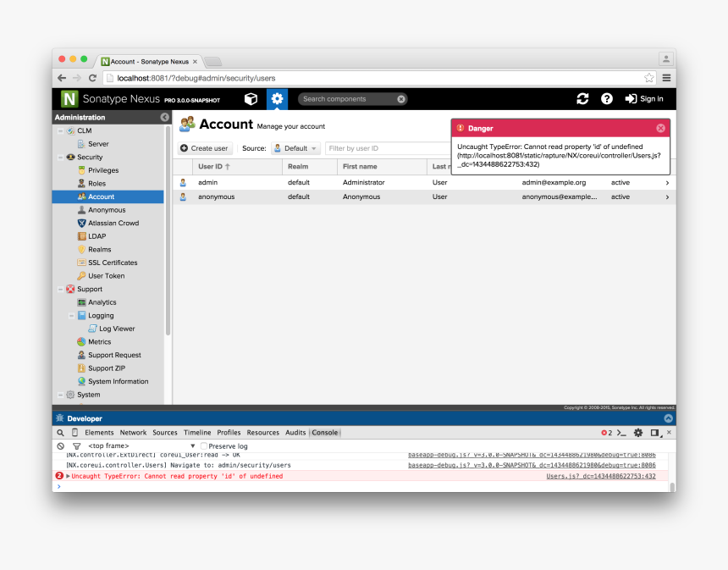Clear the Search components field
The height and width of the screenshot is (570, 728).
pyautogui.click(x=401, y=99)
